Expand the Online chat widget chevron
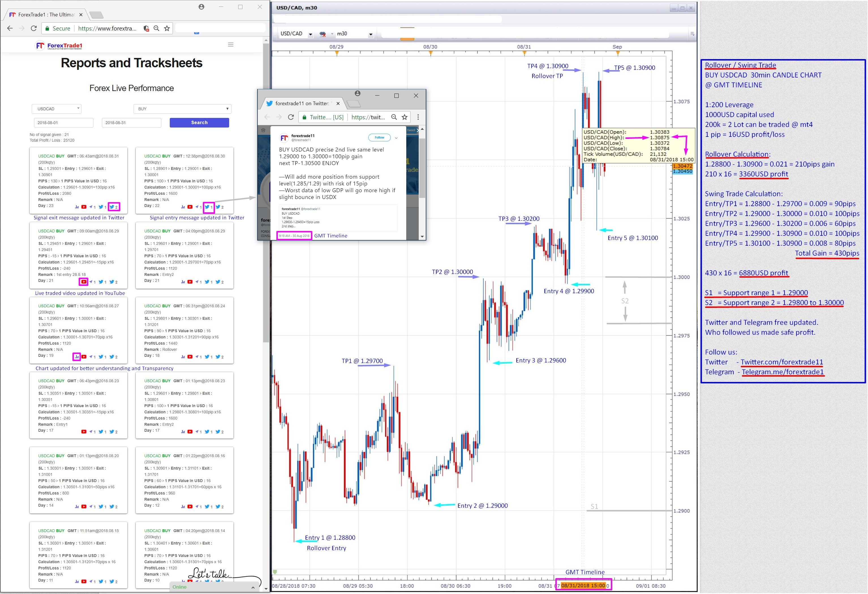The width and height of the screenshot is (868, 594). click(253, 588)
